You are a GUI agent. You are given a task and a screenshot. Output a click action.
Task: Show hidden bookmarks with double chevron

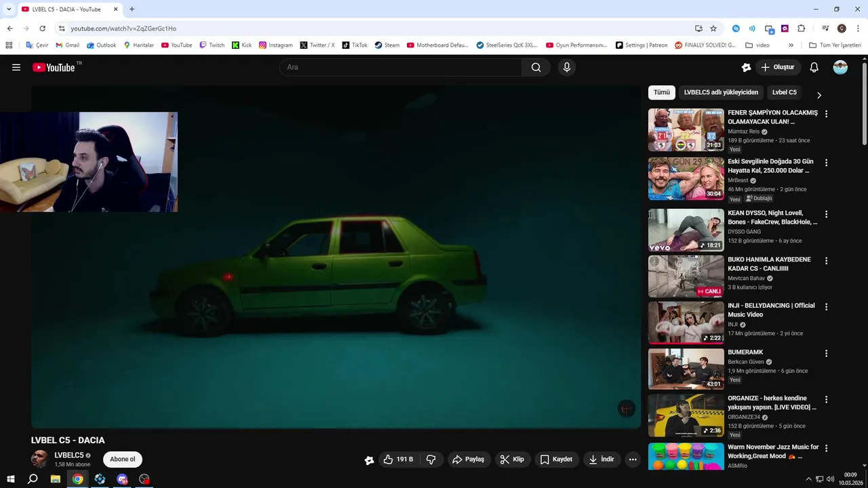791,45
